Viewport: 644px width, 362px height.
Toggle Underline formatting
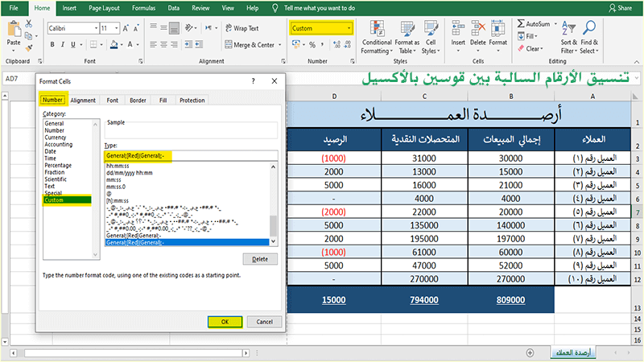tap(73, 44)
